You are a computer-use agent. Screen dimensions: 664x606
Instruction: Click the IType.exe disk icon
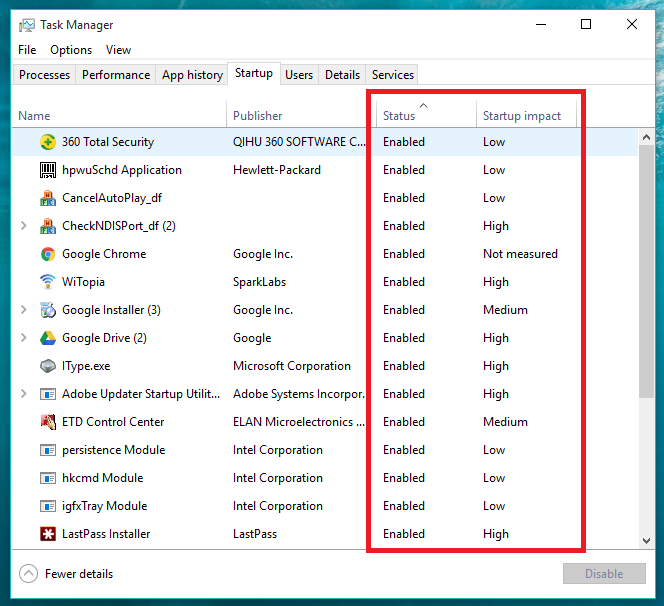tap(48, 366)
